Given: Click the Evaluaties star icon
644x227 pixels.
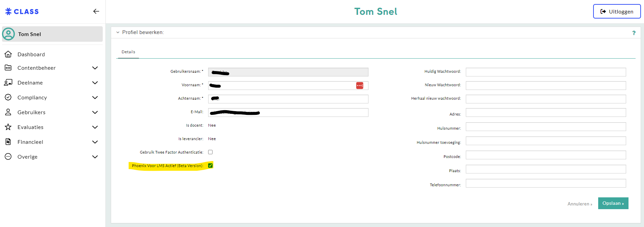Looking at the screenshot, I should [x=8, y=127].
